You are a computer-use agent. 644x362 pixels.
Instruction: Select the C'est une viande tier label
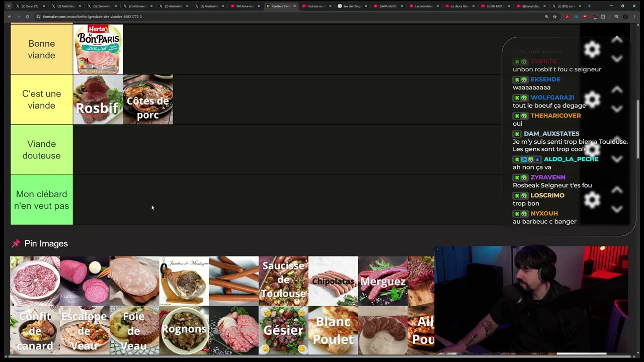pos(41,100)
